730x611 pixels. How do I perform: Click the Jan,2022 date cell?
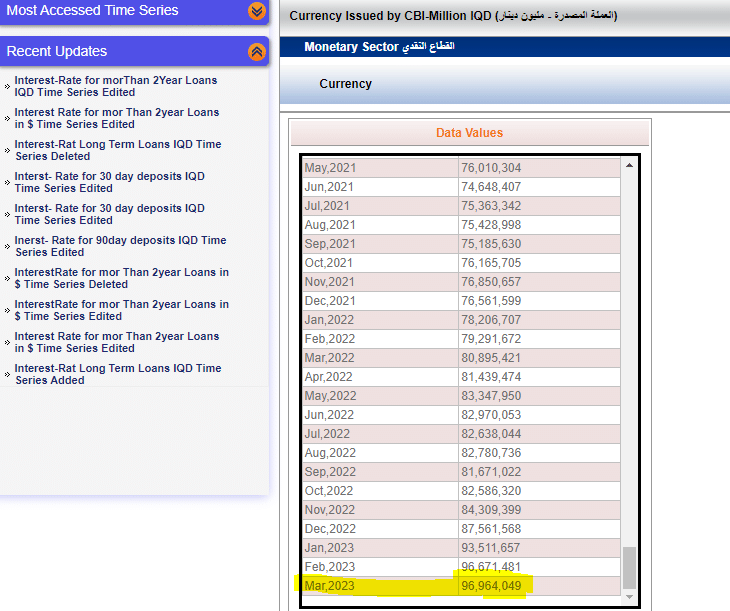pyautogui.click(x=329, y=319)
